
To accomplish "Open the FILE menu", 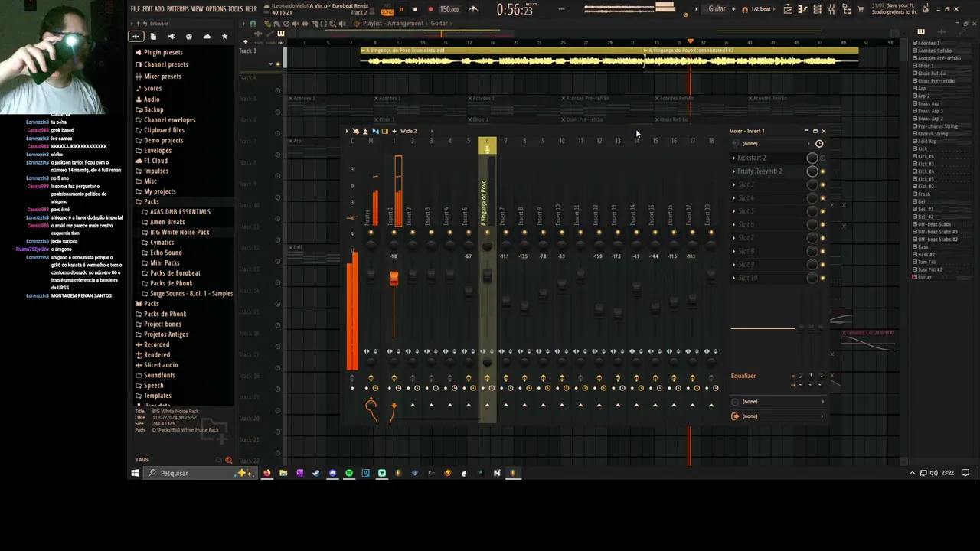I will point(136,9).
